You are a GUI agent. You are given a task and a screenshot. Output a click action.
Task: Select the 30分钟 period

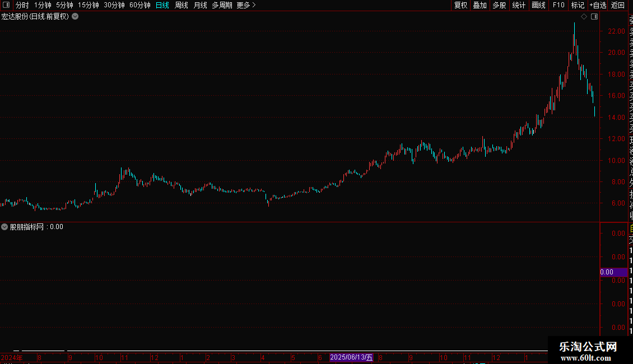(x=114, y=5)
